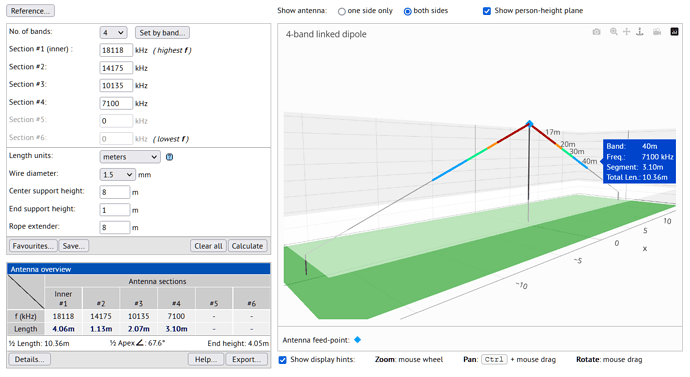This screenshot has height=377, width=690.
Task: Toggle the Show person-height plane checkbox
Action: (x=487, y=11)
